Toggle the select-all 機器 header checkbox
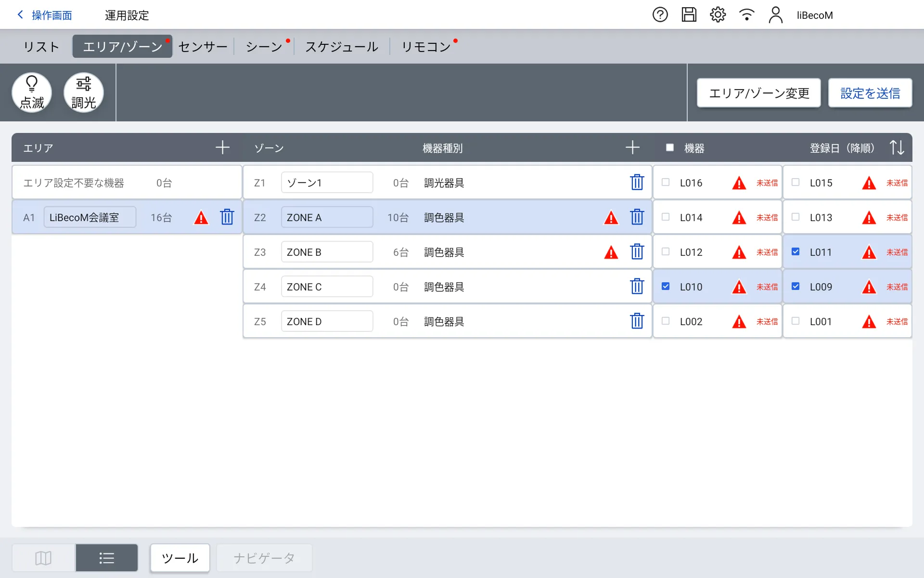Image resolution: width=924 pixels, height=578 pixels. [669, 147]
